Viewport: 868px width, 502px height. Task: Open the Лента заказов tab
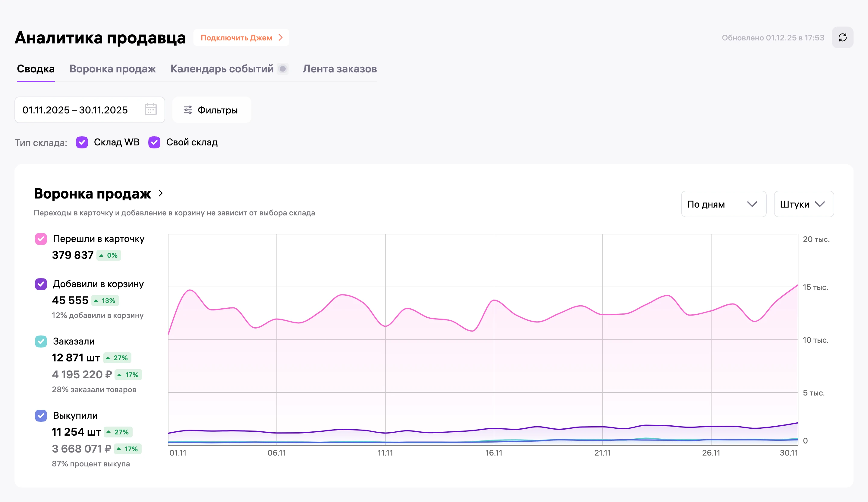click(340, 69)
